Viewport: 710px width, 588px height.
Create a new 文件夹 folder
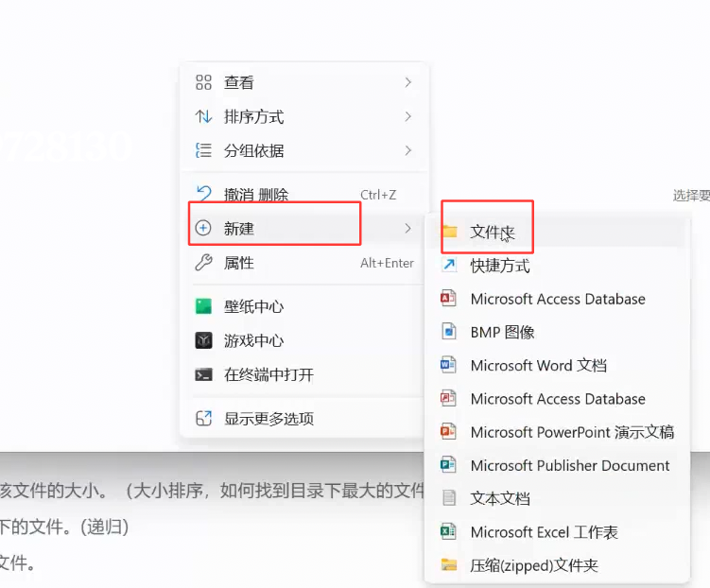(x=558, y=233)
